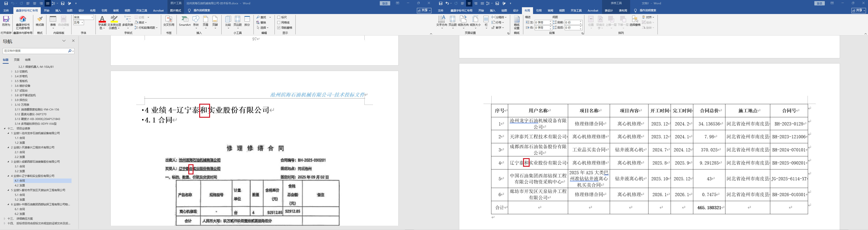Select 1.1 合同 in navigation tree

tap(20, 138)
